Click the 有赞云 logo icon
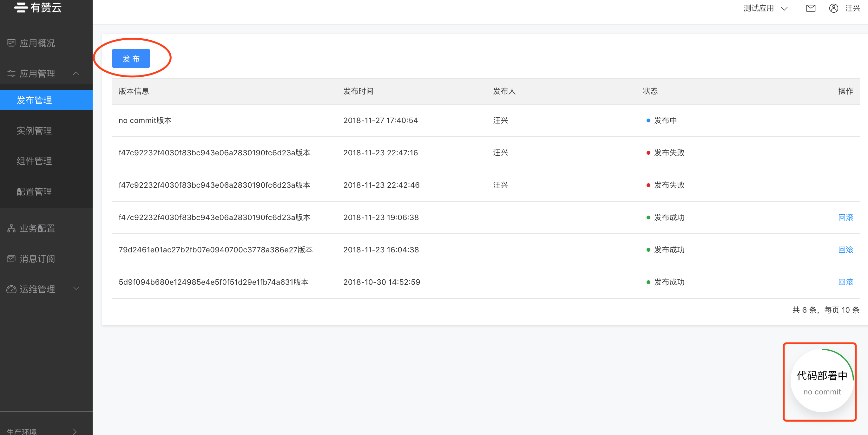The width and height of the screenshot is (868, 435). [x=21, y=7]
